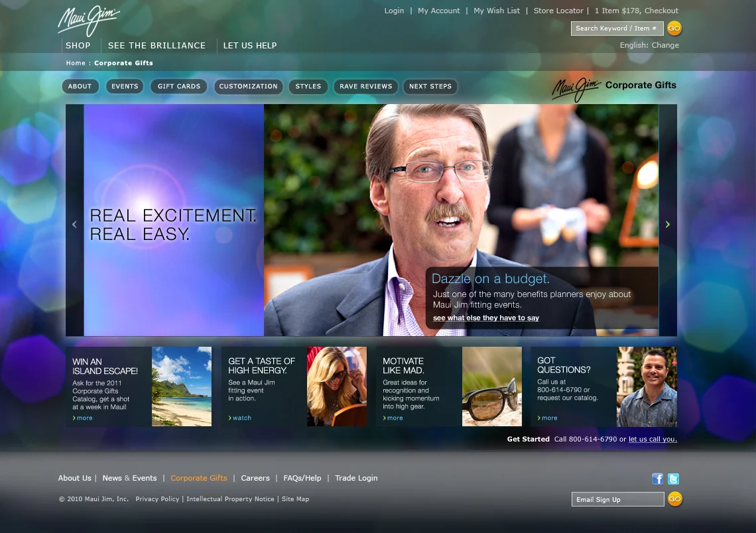Click the 'MOTIVATE LIKE MAD.' heading
756x533 pixels.
point(404,366)
